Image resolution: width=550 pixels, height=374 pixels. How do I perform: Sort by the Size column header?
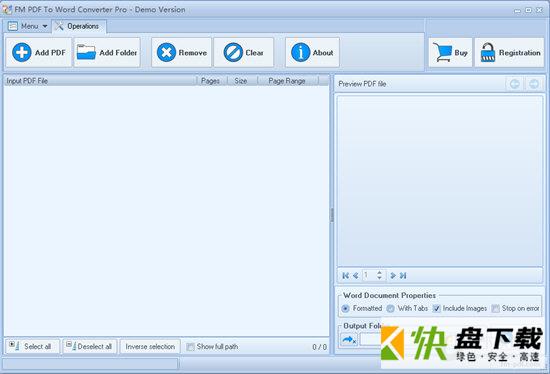click(x=241, y=81)
